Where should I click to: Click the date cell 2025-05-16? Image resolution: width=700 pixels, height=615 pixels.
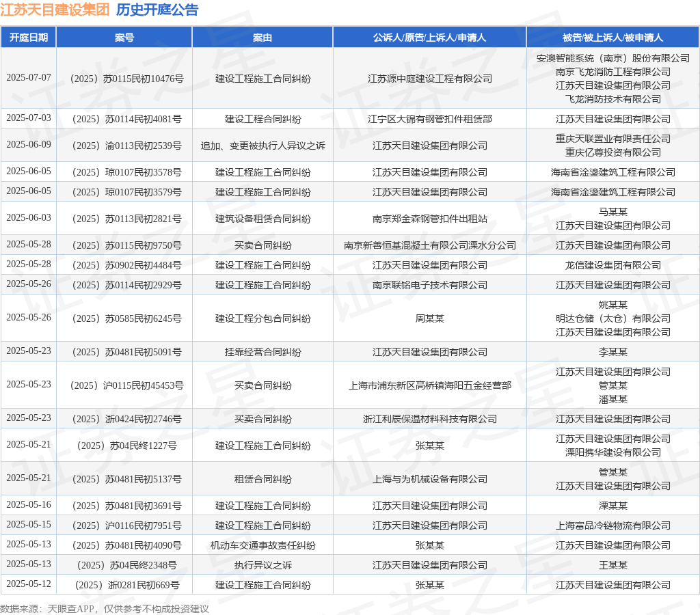[29, 505]
